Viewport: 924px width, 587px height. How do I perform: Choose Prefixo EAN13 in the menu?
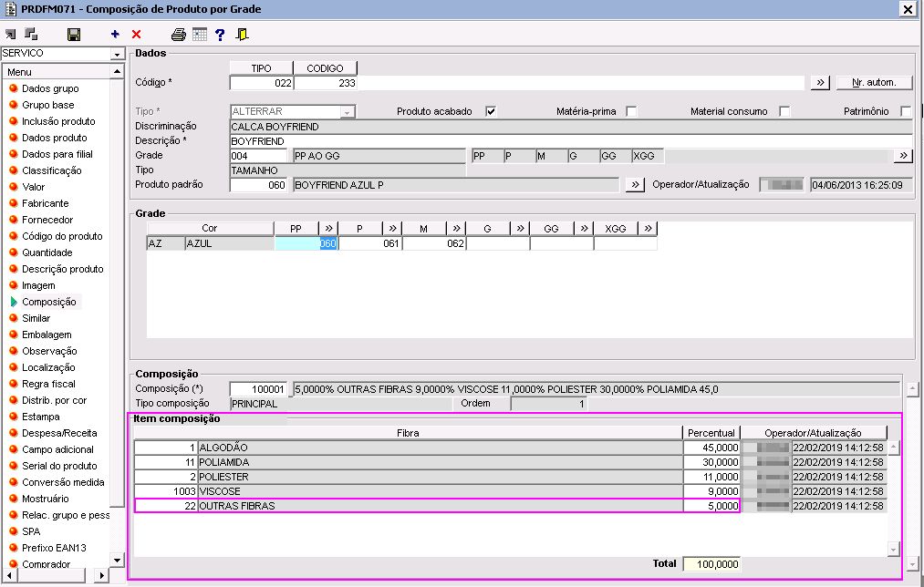tap(54, 548)
